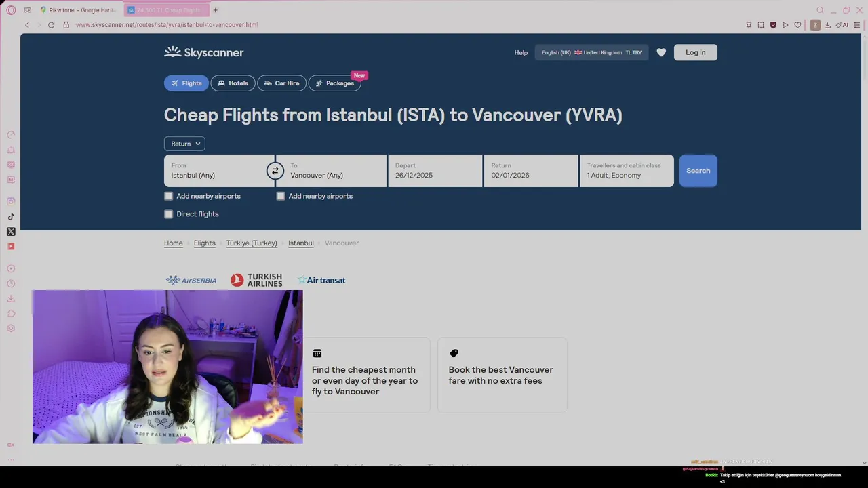Open the Z profile avatar
The height and width of the screenshot is (488, 868).
(x=815, y=25)
